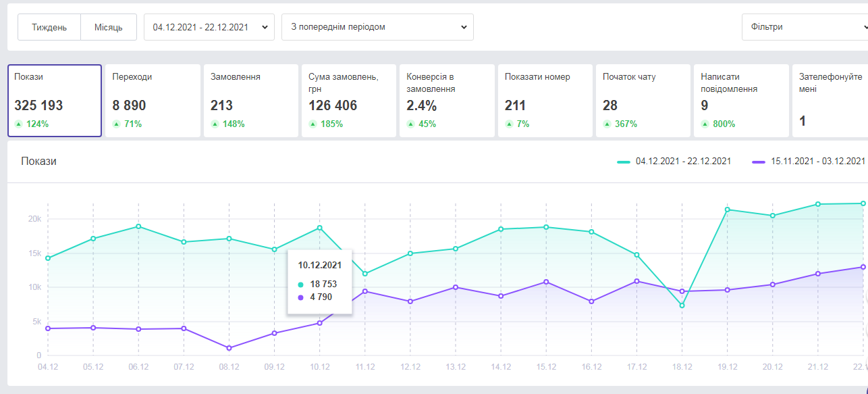Click the 20k label on the y-axis
868x394 pixels.
[34, 219]
